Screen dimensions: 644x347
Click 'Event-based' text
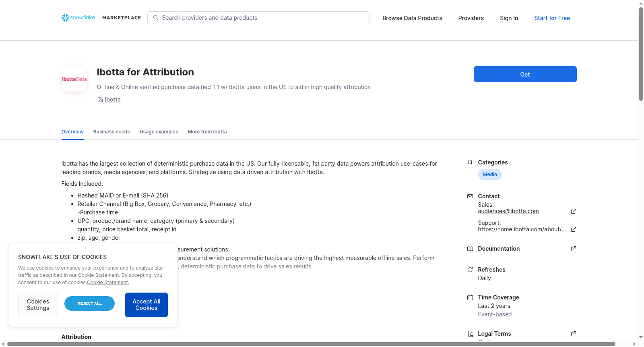pos(495,314)
